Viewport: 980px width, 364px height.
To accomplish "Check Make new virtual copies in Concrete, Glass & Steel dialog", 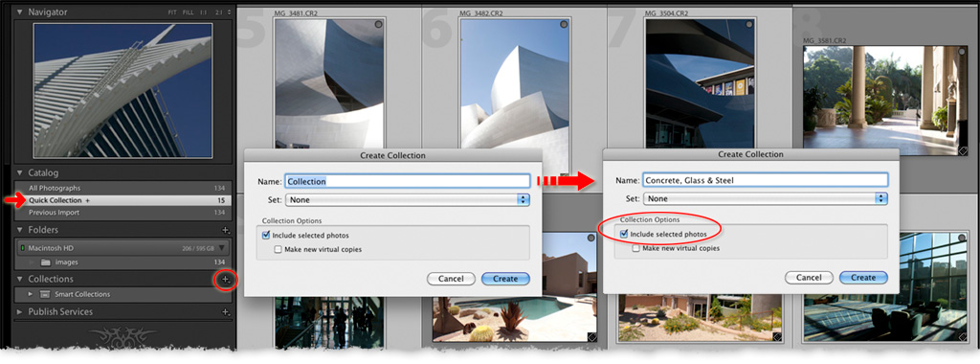I will [635, 248].
